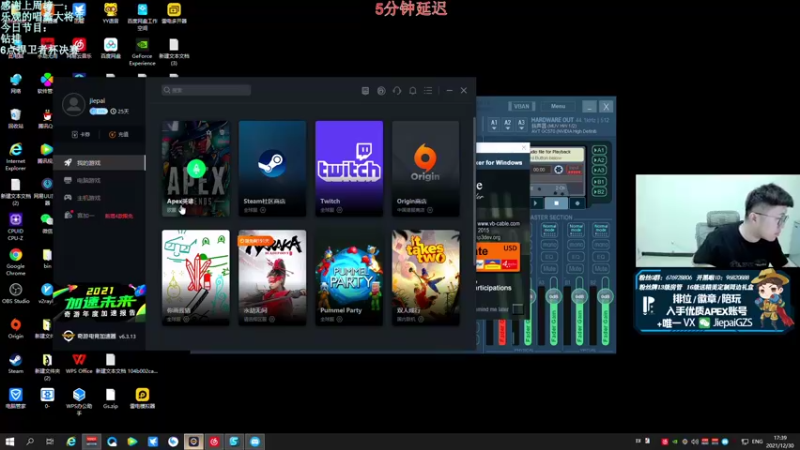Toggle cassette B2 output routing button
The image size is (800, 450).
(599, 192)
